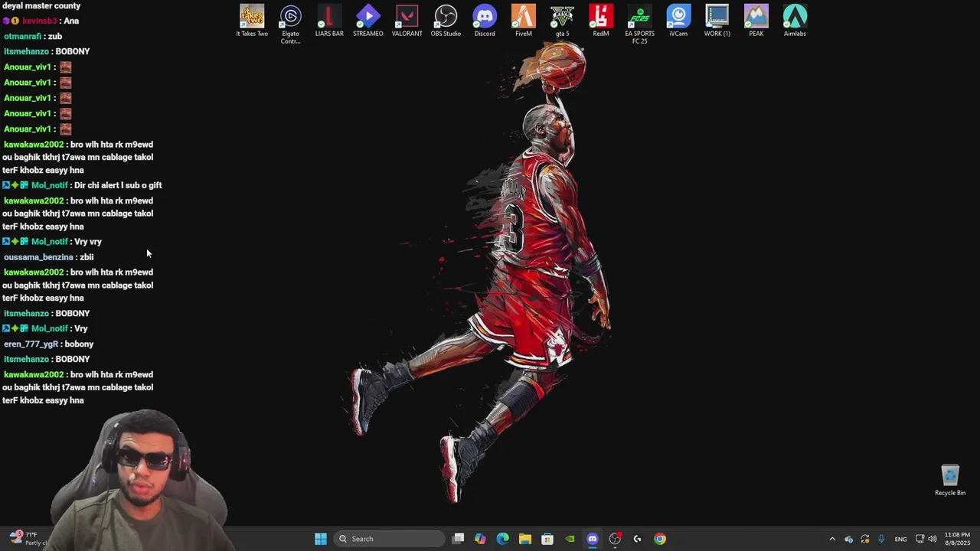
Task: Open the FiveM desktop shortcut
Action: tap(524, 20)
